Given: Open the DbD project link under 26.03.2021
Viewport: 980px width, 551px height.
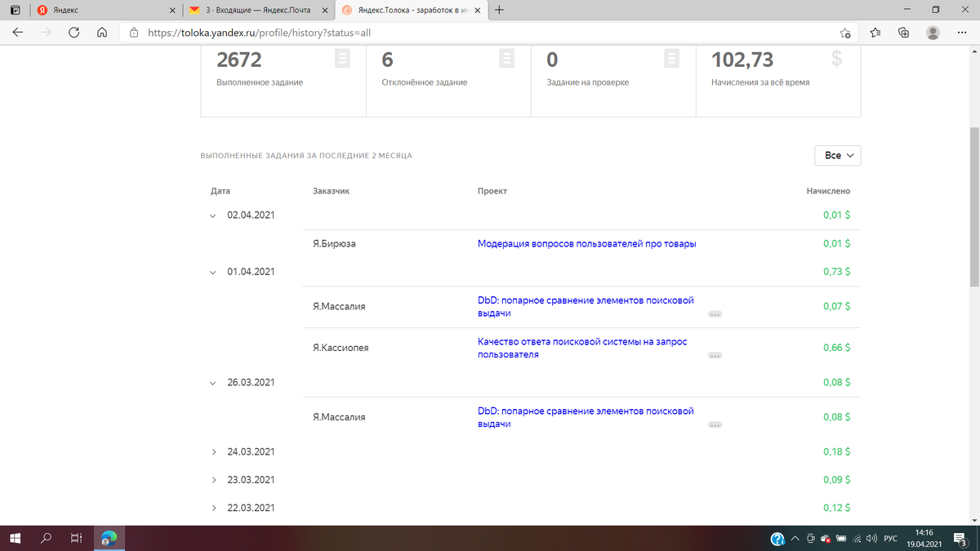Looking at the screenshot, I should pyautogui.click(x=586, y=417).
